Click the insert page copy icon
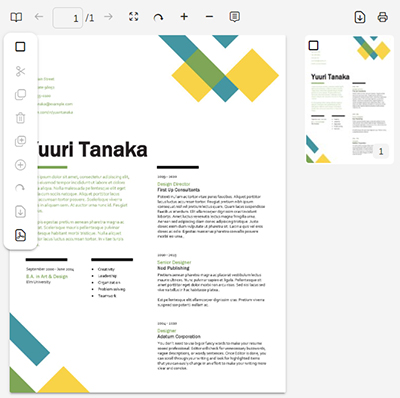400x398 pixels. tap(20, 141)
